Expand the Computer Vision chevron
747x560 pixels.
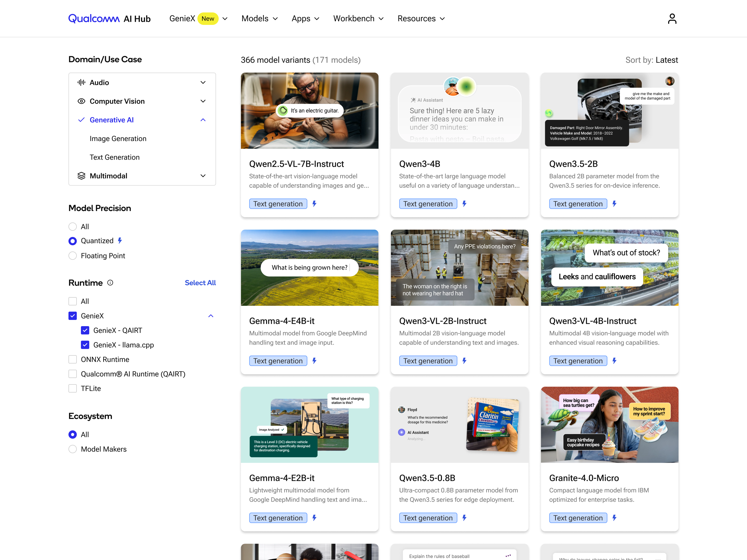[x=203, y=101]
